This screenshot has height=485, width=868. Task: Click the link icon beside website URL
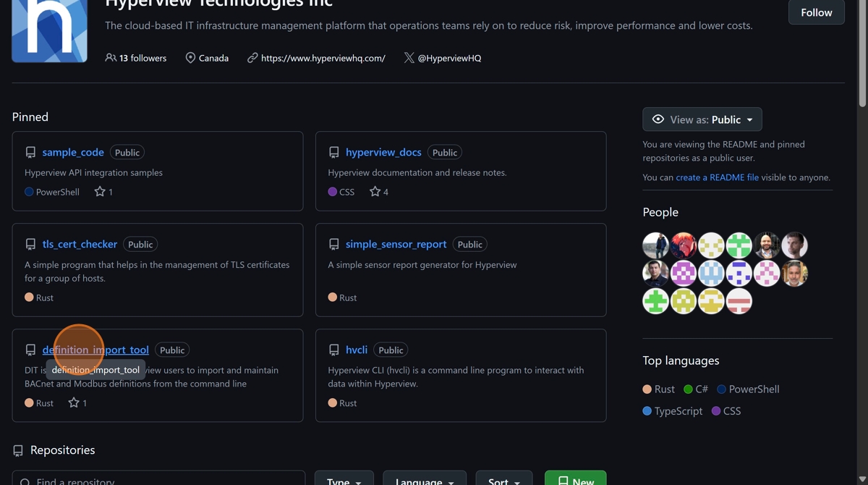pos(252,58)
